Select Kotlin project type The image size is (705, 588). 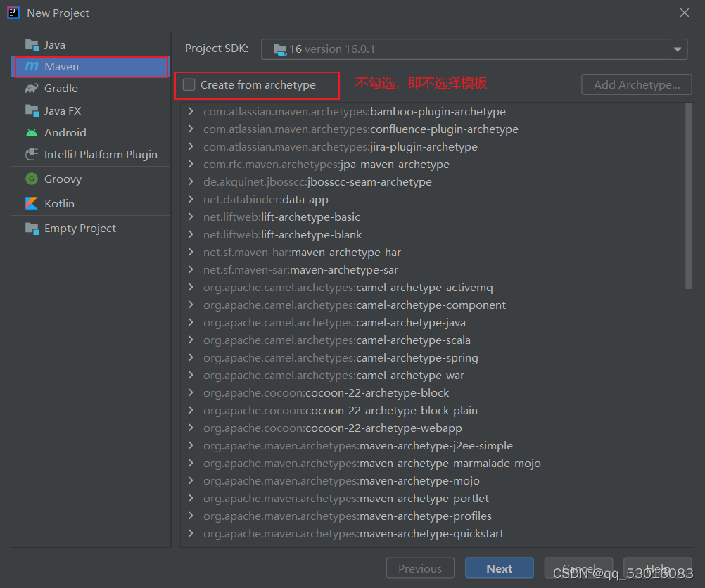point(91,204)
